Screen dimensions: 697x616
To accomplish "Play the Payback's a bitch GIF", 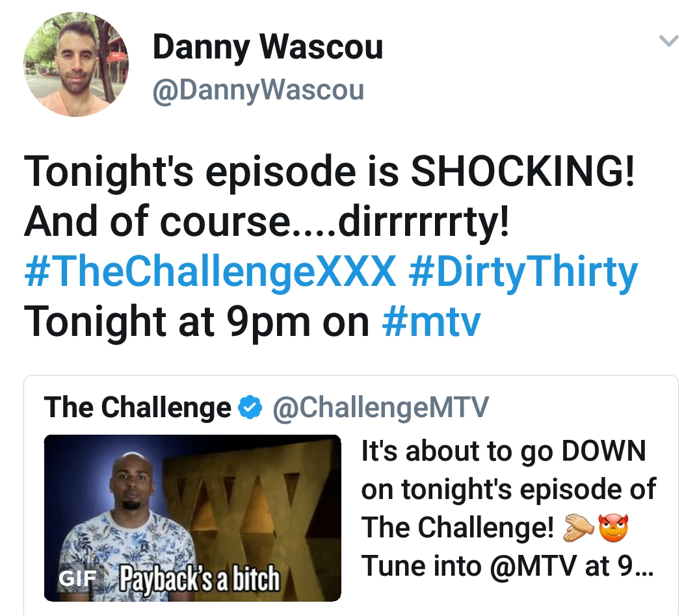I will pos(192,518).
